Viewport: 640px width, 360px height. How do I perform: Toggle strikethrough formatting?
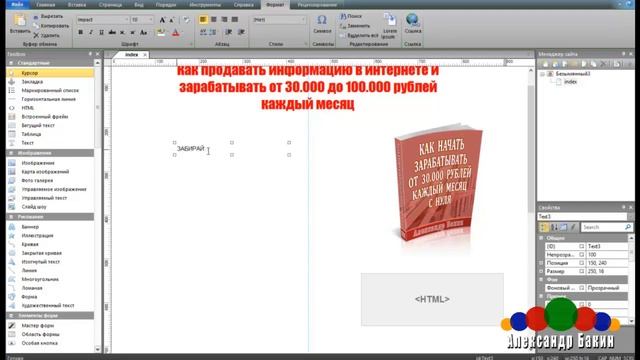(112, 32)
